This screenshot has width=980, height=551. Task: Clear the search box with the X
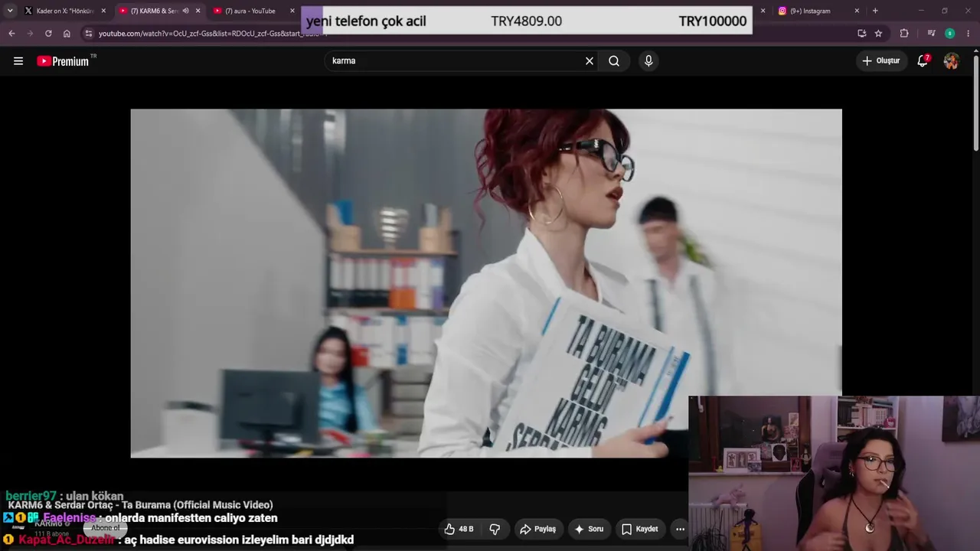pos(590,61)
